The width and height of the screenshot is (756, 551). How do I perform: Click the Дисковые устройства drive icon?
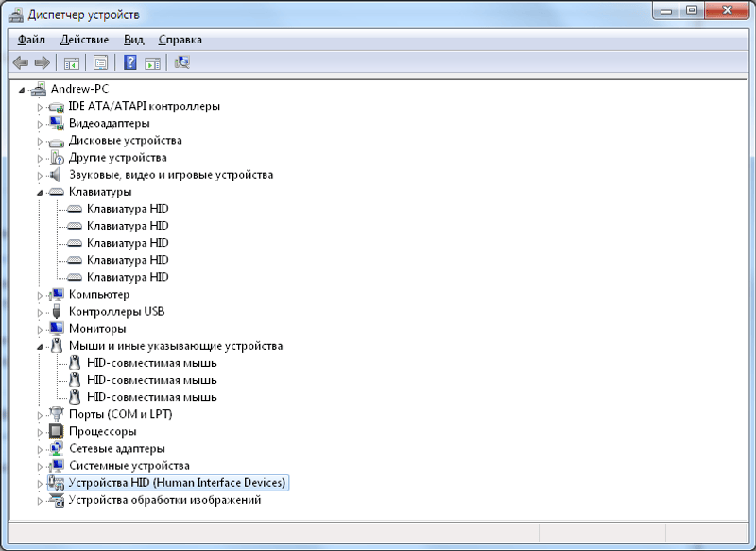click(57, 141)
